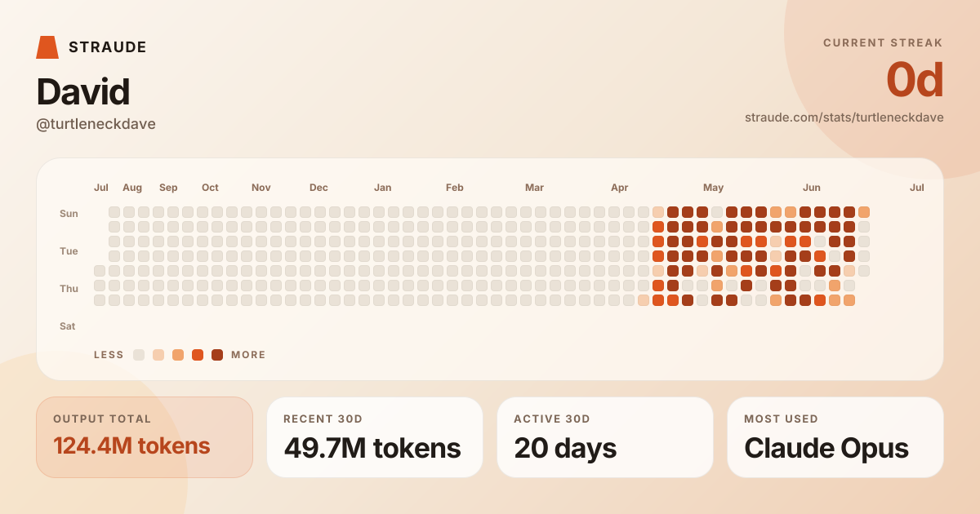Viewport: 980px width, 514px height.
Task: Click the Jun month label
Action: point(812,188)
